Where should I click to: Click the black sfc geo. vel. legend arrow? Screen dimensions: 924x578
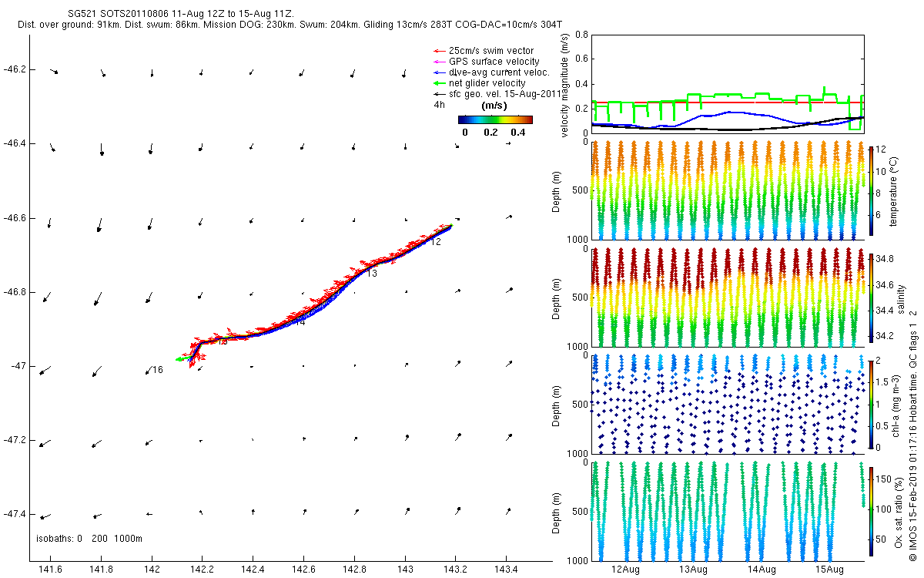[439, 94]
